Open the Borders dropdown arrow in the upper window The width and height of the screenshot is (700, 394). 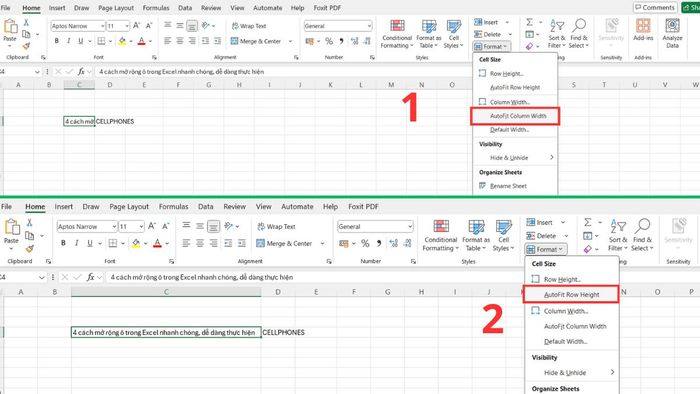pyautogui.click(x=110, y=41)
